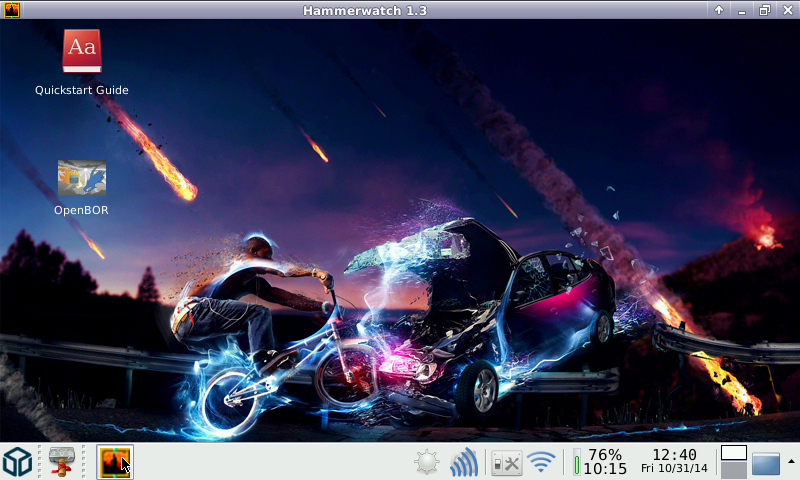
Task: Click the up-arrow shade button in the title bar
Action: tap(719, 10)
